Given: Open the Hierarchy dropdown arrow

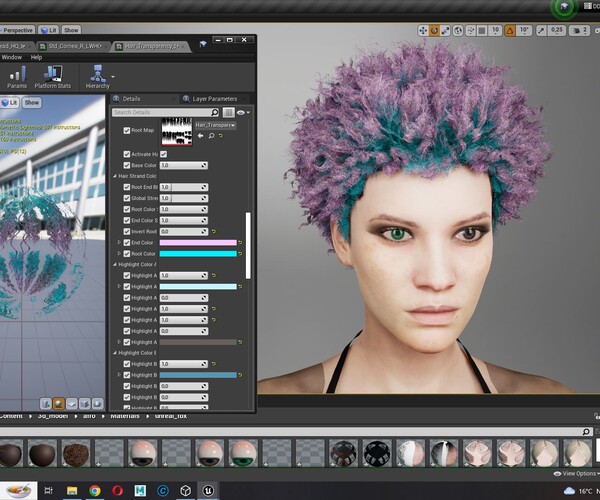Looking at the screenshot, I should (x=113, y=77).
